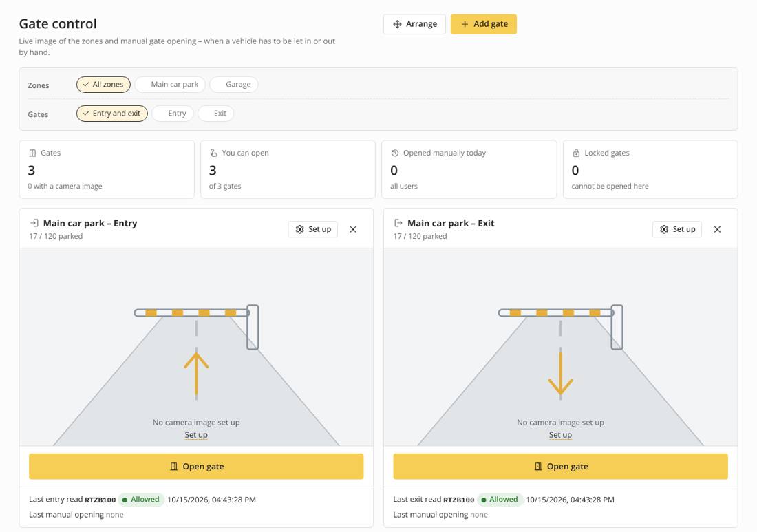Click the Locked gates padlock icon
This screenshot has width=757, height=532.
[576, 153]
